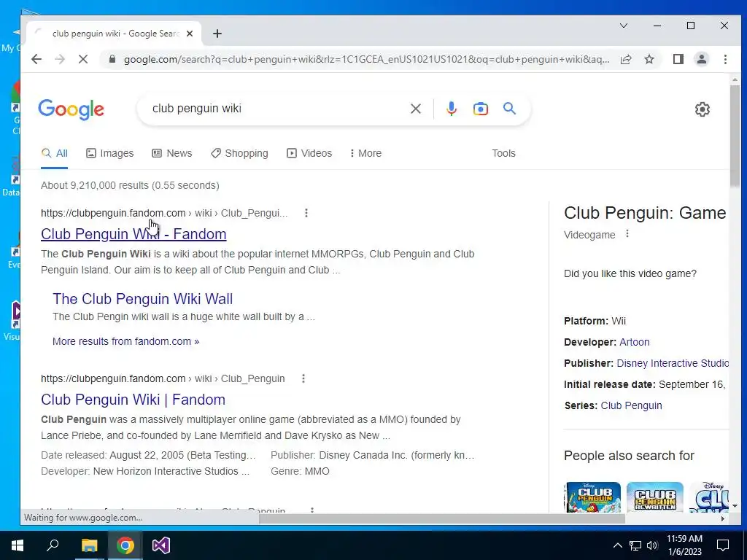Viewport: 747px width, 560px height.
Task: Open Chrome three-dot menu
Action: point(725,59)
